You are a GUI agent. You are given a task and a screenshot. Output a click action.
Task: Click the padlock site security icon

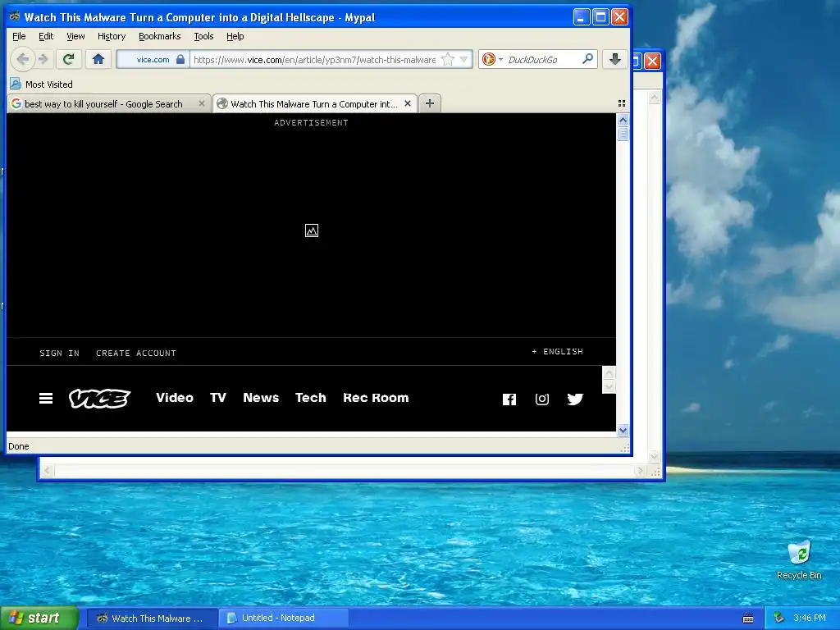pyautogui.click(x=180, y=59)
